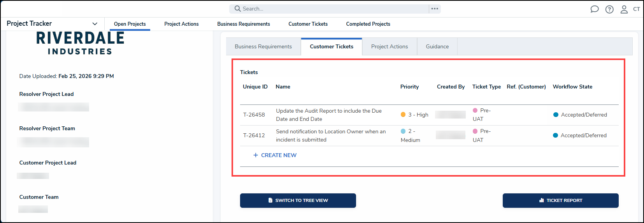
Task: Open the search options ellipsis menu
Action: coord(435,9)
